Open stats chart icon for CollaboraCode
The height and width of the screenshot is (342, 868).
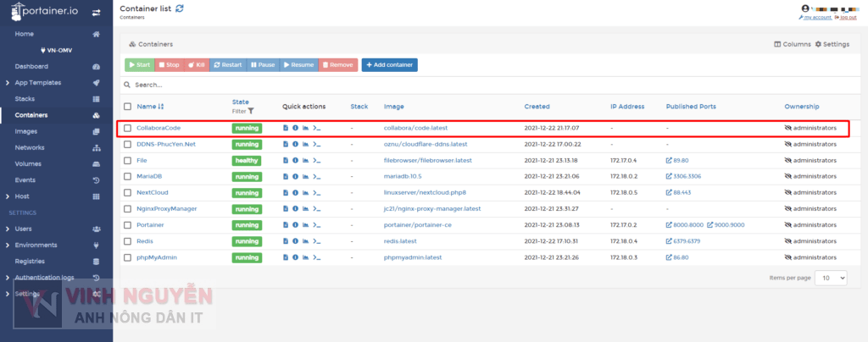click(305, 128)
